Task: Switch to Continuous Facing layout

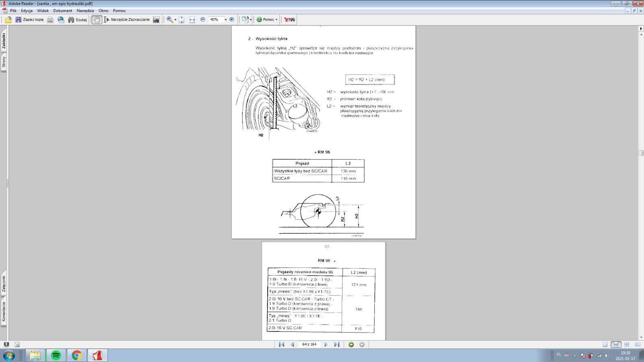Action: [x=627, y=345]
